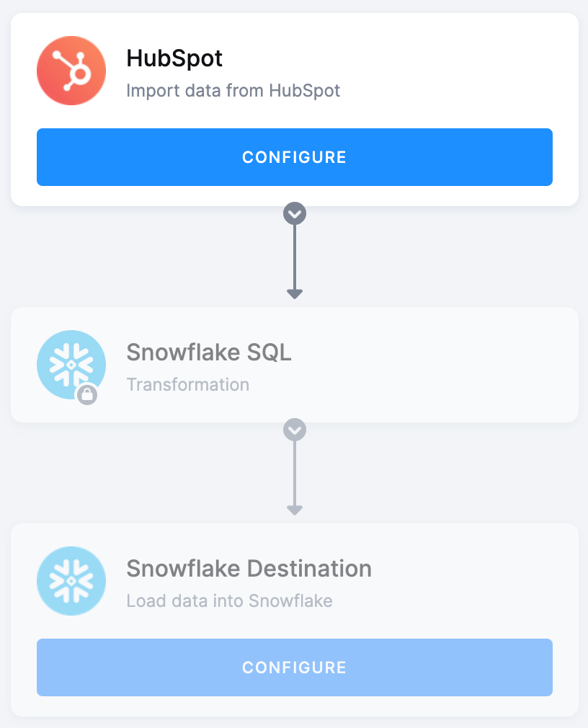Collapse the connector arrow between SQL and Destination

[x=294, y=429]
